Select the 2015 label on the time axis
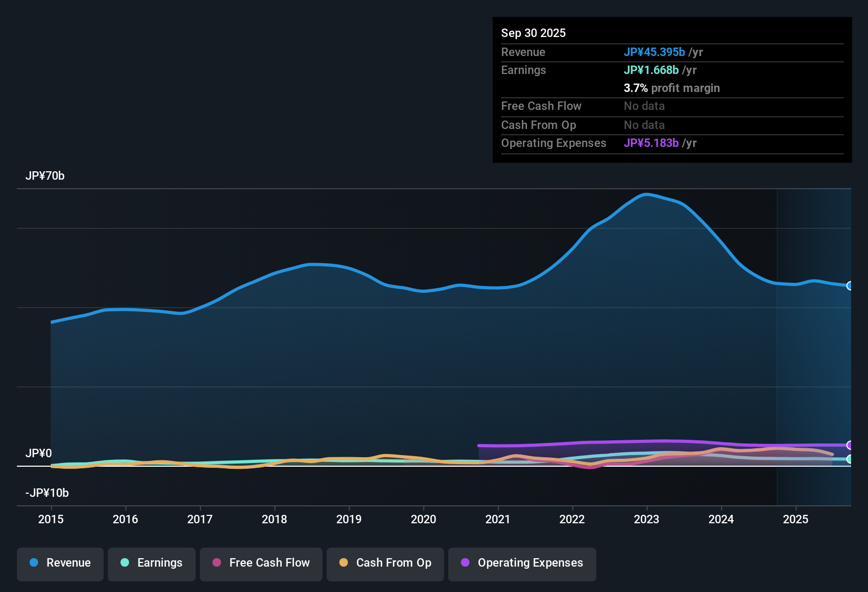 [x=51, y=520]
